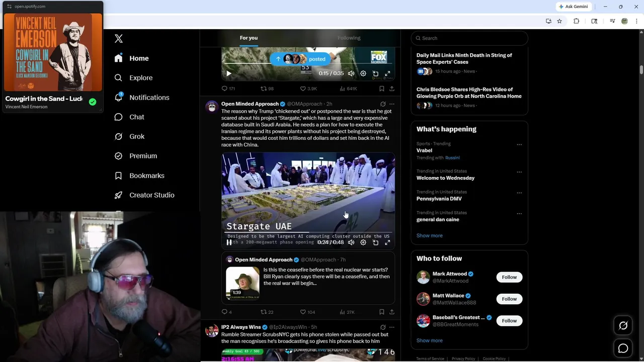The image size is (644, 362).
Task: Toggle picture-in-picture on Fox Morning video
Action: (x=375, y=73)
